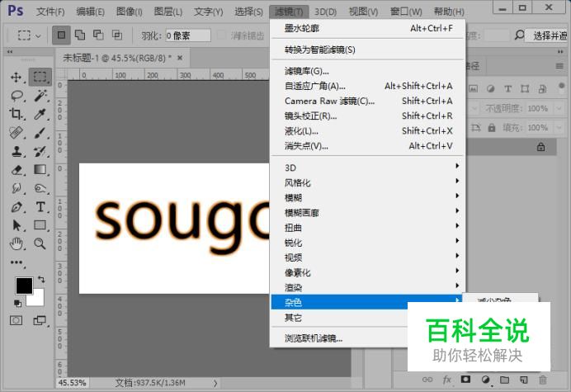Click the add layer style fx icon
Screen dimensions: 571x392
[x=447, y=380]
